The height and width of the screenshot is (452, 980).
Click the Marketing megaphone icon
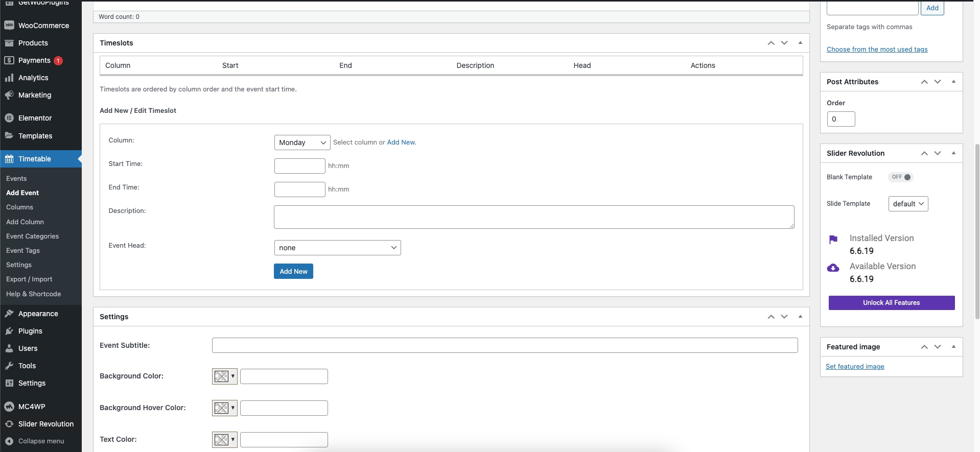point(9,95)
